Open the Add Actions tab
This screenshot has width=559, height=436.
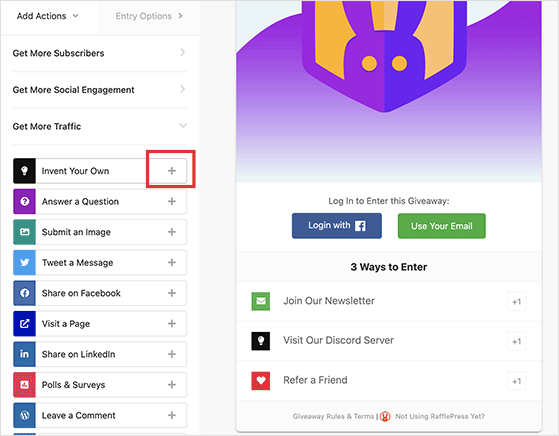47,16
